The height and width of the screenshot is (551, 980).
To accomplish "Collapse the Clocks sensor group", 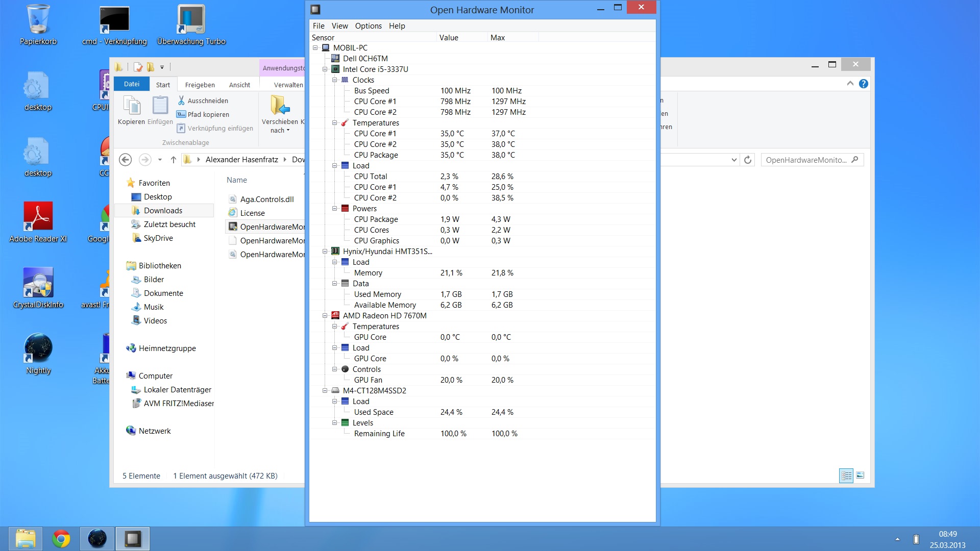I will point(335,80).
